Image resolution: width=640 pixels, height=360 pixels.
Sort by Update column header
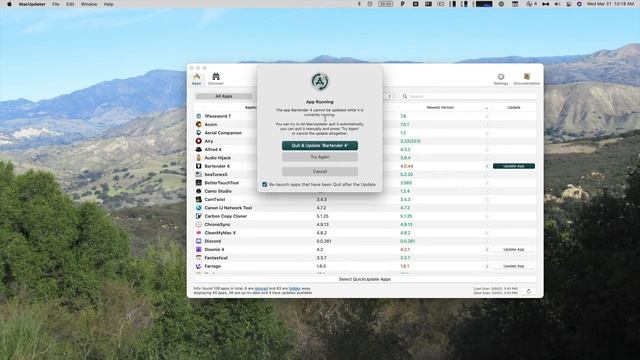click(x=513, y=107)
